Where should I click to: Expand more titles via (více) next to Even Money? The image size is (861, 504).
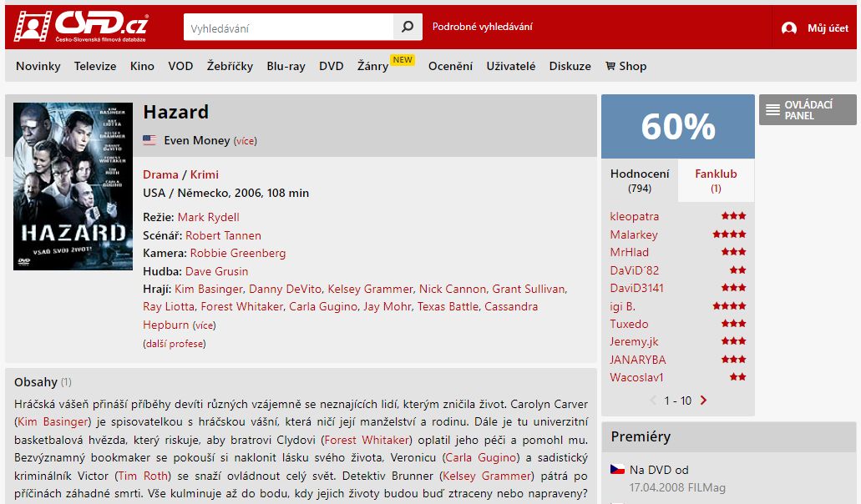[245, 141]
